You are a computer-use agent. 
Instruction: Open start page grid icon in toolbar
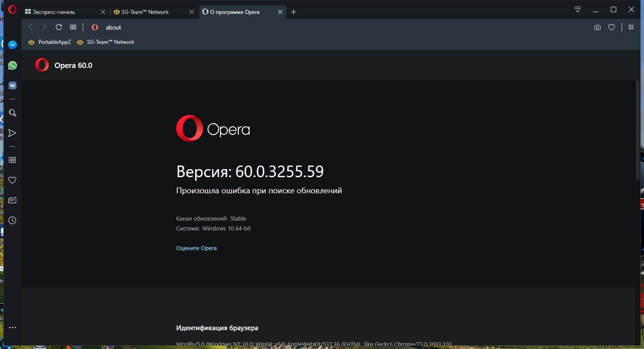73,27
